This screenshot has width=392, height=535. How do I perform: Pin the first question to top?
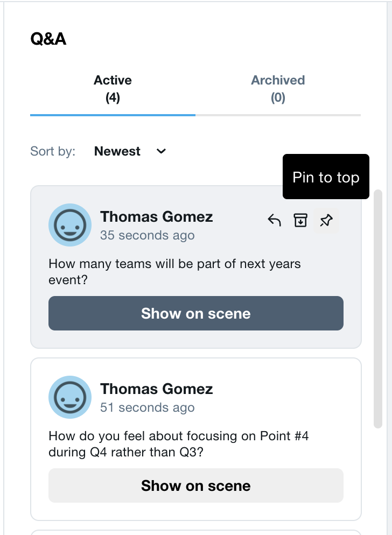(x=326, y=221)
